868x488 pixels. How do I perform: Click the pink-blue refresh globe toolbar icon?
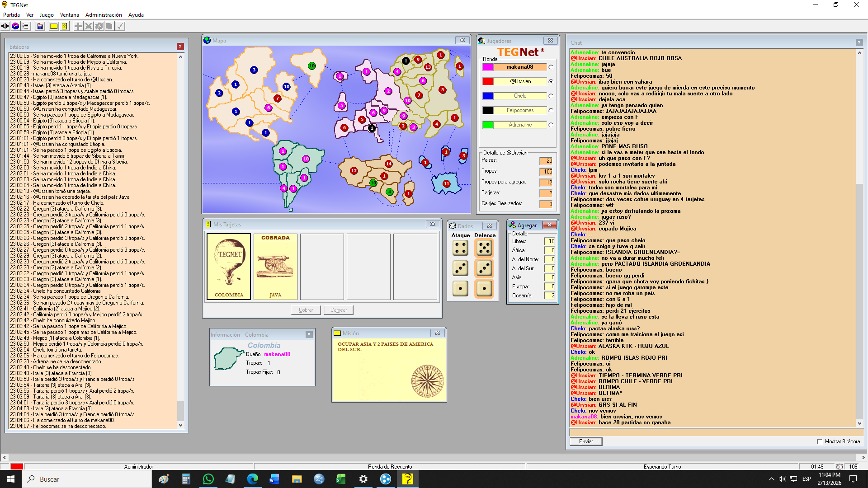tap(15, 26)
